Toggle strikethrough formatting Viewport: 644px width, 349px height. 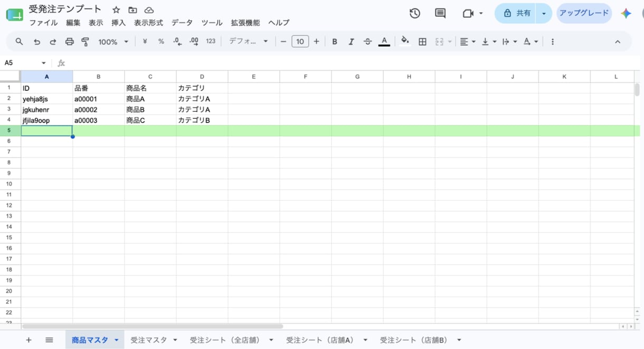tap(368, 42)
